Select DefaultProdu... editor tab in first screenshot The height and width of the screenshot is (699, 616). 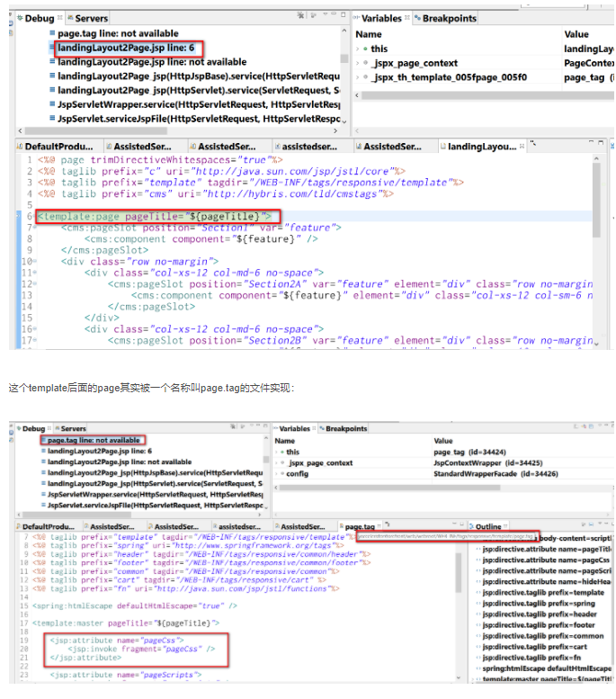click(55, 147)
